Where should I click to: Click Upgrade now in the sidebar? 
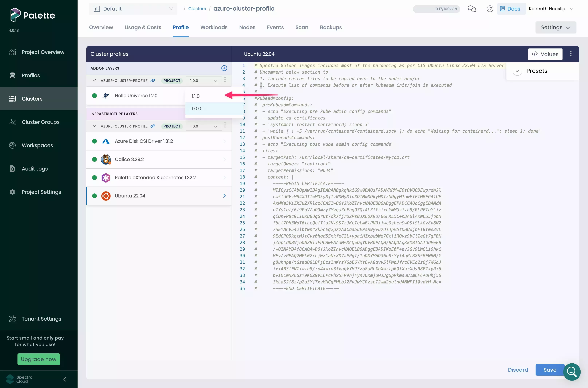click(39, 359)
